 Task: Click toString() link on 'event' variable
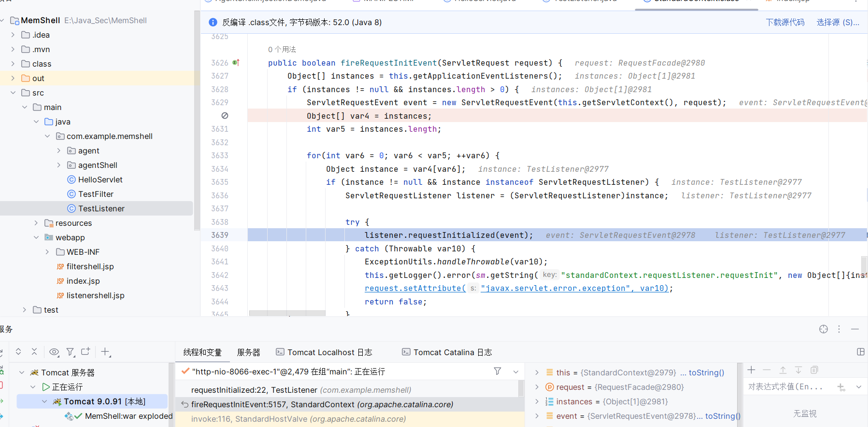723,416
